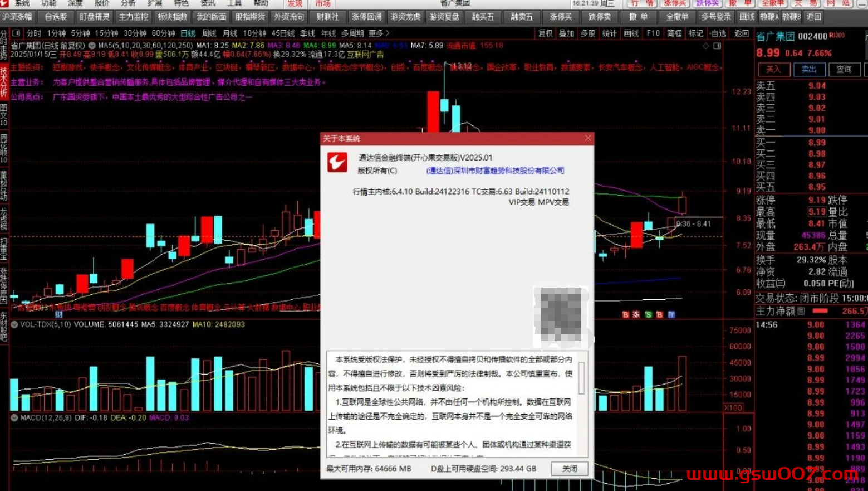This screenshot has height=491, width=868.
Task: Click the red B marker under the chart
Action: click(625, 315)
